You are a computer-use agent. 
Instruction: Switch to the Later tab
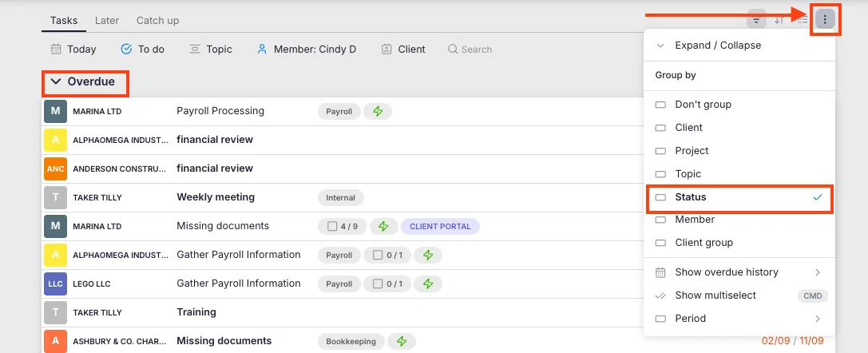(107, 20)
